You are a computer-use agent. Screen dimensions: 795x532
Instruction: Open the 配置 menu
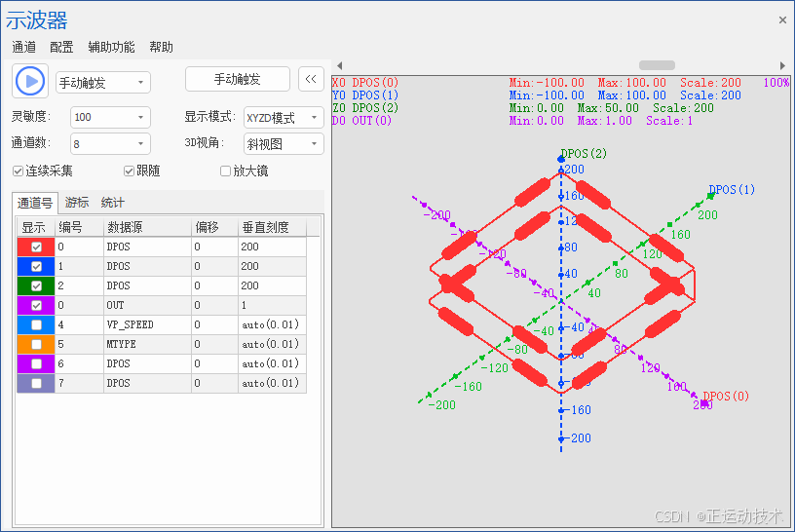(x=61, y=47)
